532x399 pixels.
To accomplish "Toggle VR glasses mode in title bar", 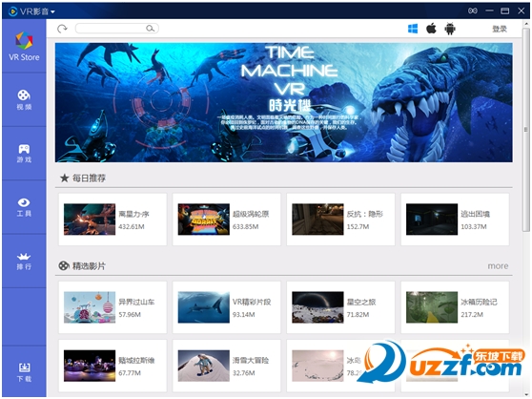I will [473, 10].
